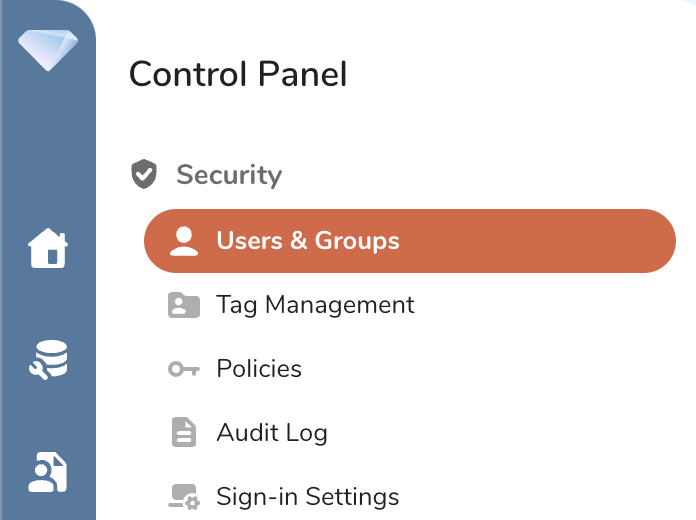Screen dimensions: 696x520
Task: Select the Users & Groups menu item
Action: [308, 241]
